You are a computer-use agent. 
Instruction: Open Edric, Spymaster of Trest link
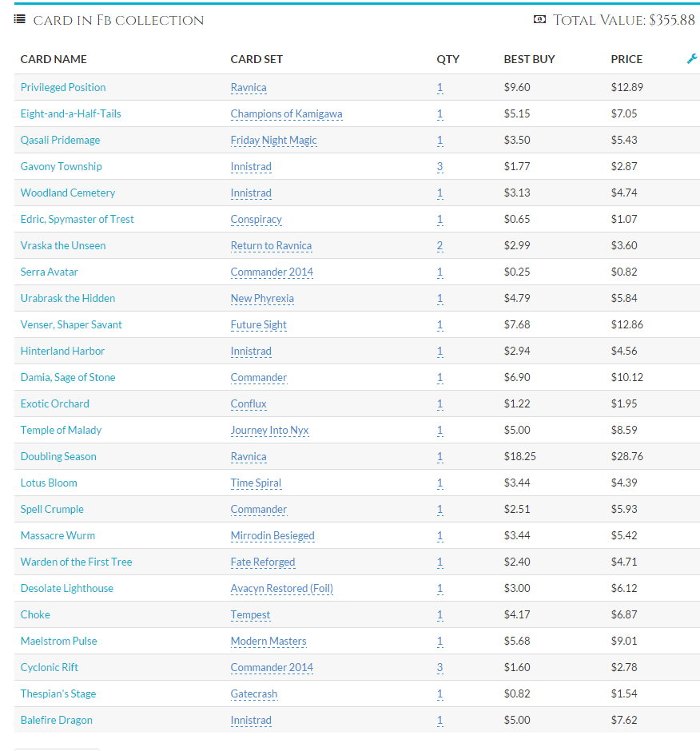pyautogui.click(x=78, y=219)
